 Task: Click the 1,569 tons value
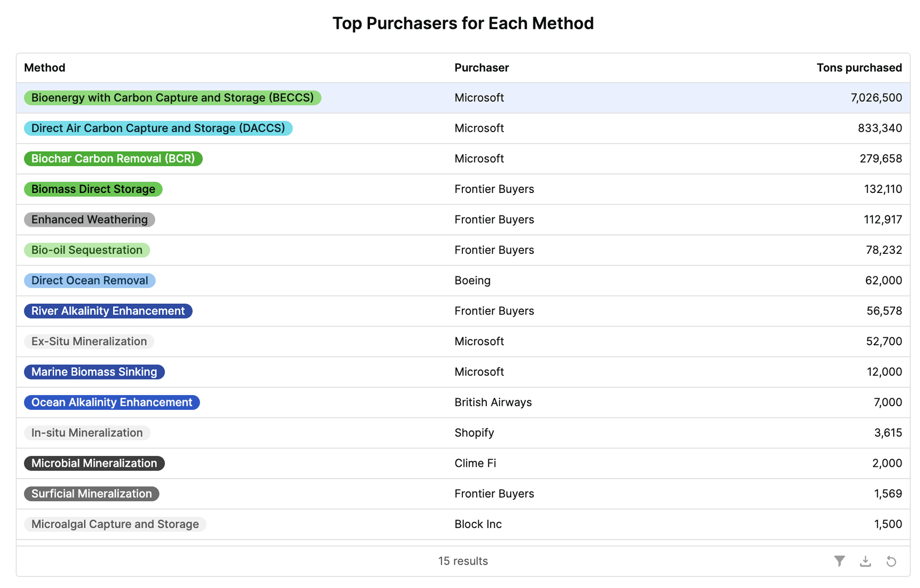(x=888, y=494)
